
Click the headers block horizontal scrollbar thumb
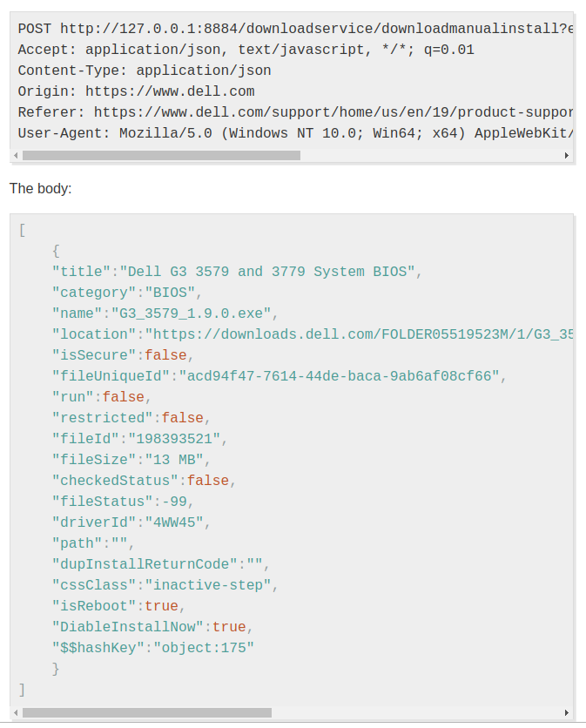(161, 156)
